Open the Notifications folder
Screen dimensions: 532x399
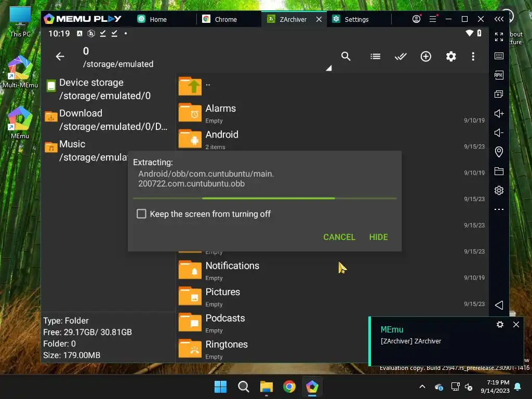click(x=332, y=271)
